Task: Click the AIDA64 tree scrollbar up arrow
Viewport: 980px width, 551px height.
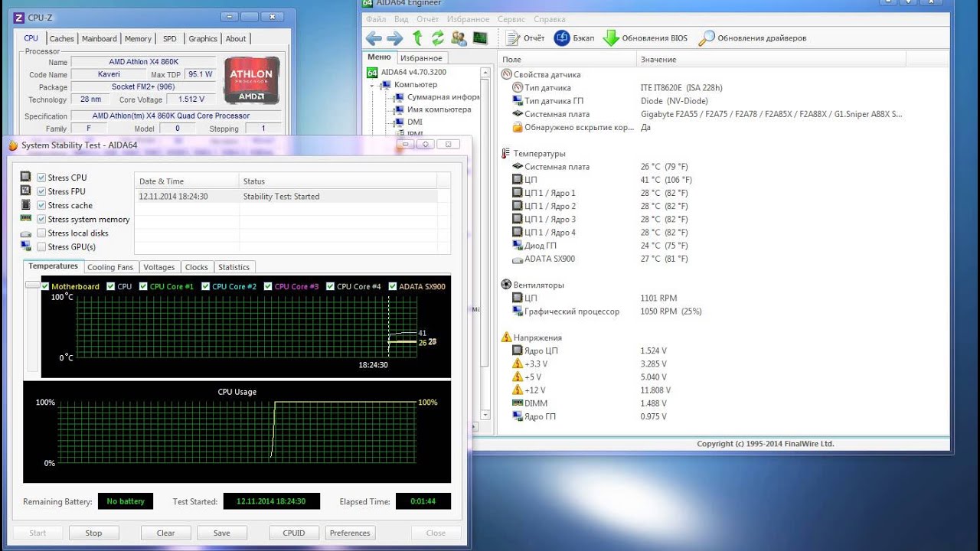Action: 485,72
